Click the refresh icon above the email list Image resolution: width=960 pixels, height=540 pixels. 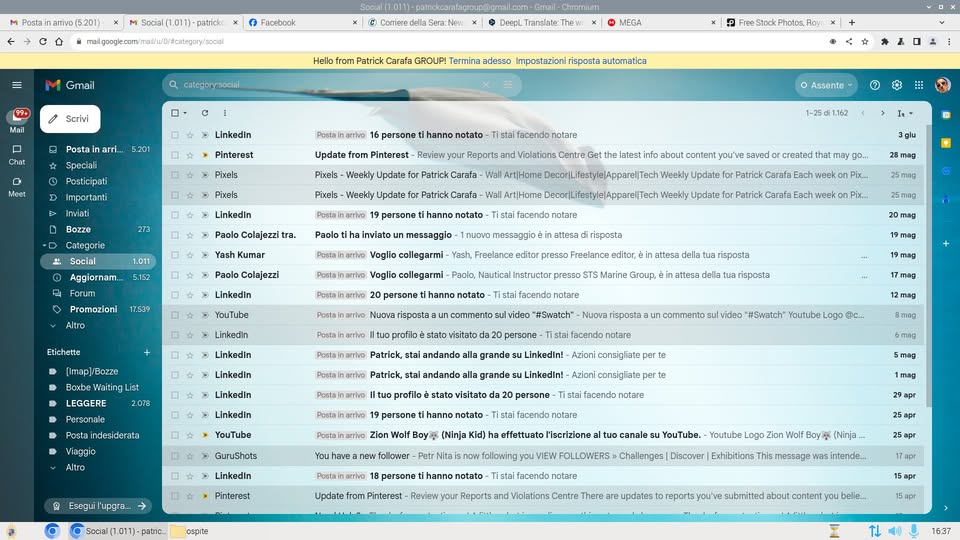(205, 113)
